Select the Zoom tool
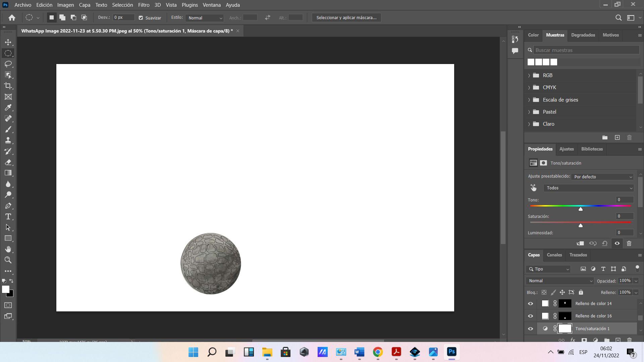644x362 pixels. pos(8,260)
